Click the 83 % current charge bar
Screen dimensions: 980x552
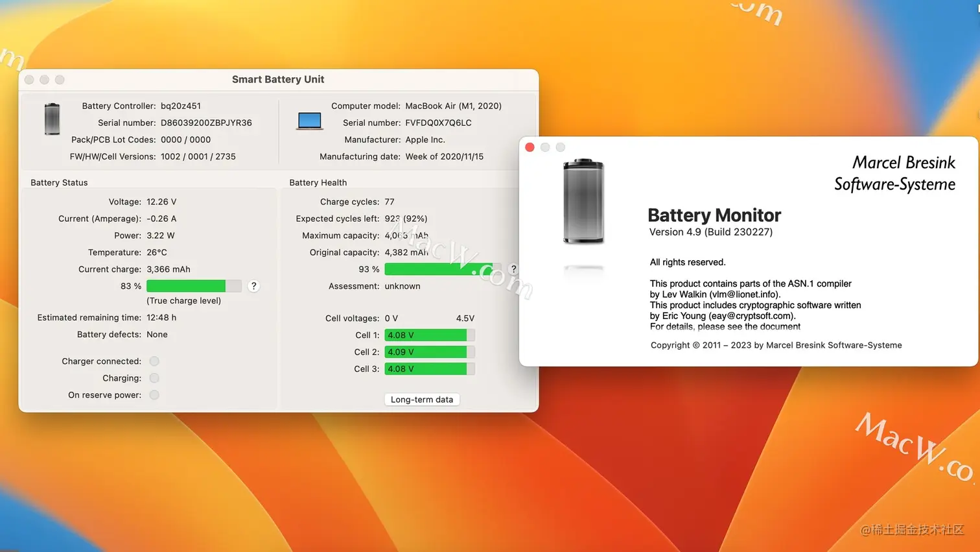[x=194, y=286]
